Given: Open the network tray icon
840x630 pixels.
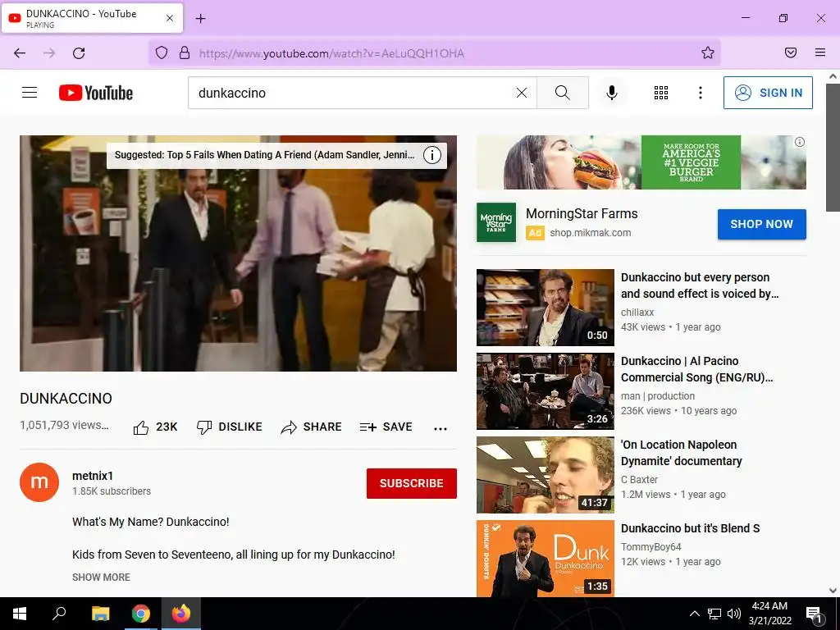Looking at the screenshot, I should tap(714, 614).
